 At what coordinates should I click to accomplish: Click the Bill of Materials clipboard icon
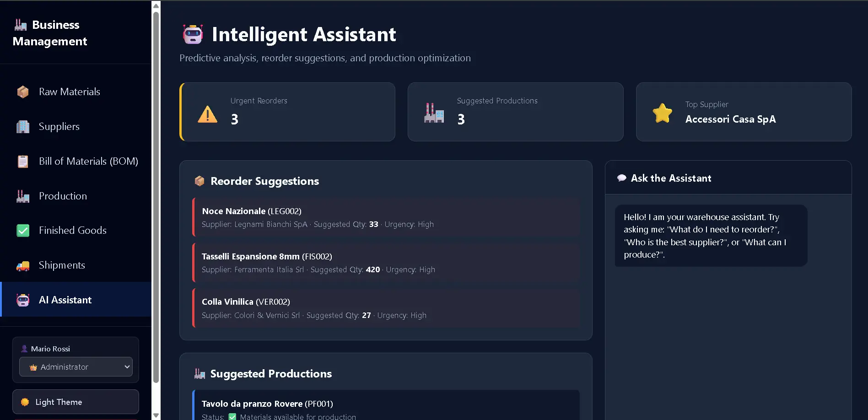pyautogui.click(x=23, y=162)
